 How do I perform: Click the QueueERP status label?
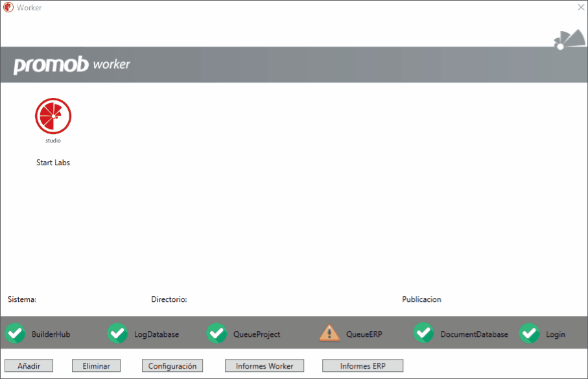tap(364, 334)
